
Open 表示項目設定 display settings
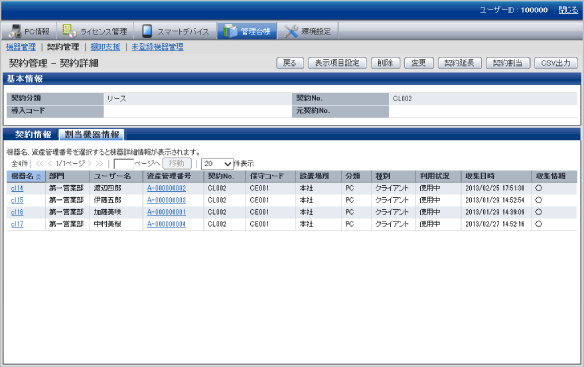click(x=337, y=63)
